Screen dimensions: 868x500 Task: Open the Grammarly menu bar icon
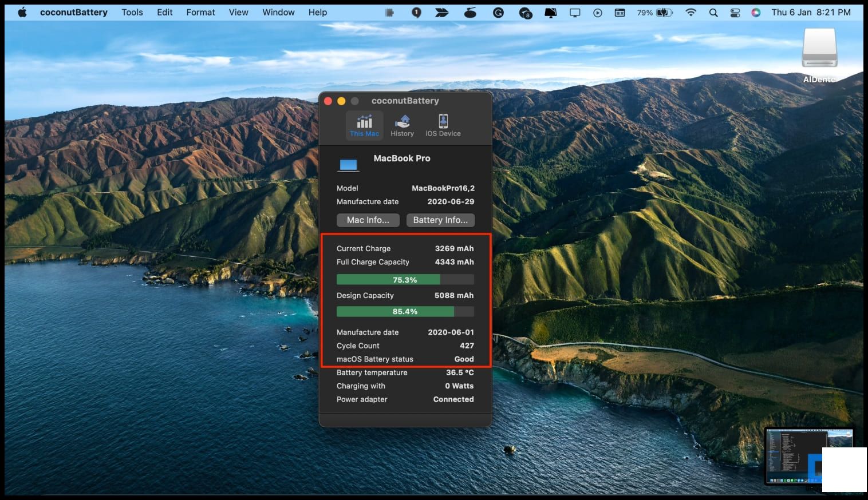tap(498, 12)
